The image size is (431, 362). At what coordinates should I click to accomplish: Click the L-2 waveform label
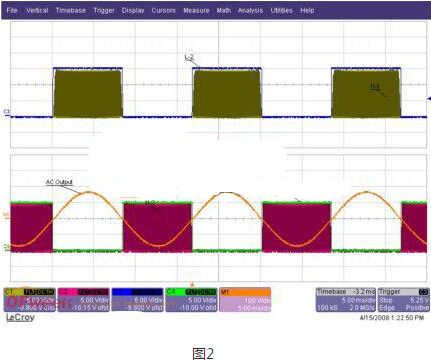(x=189, y=58)
